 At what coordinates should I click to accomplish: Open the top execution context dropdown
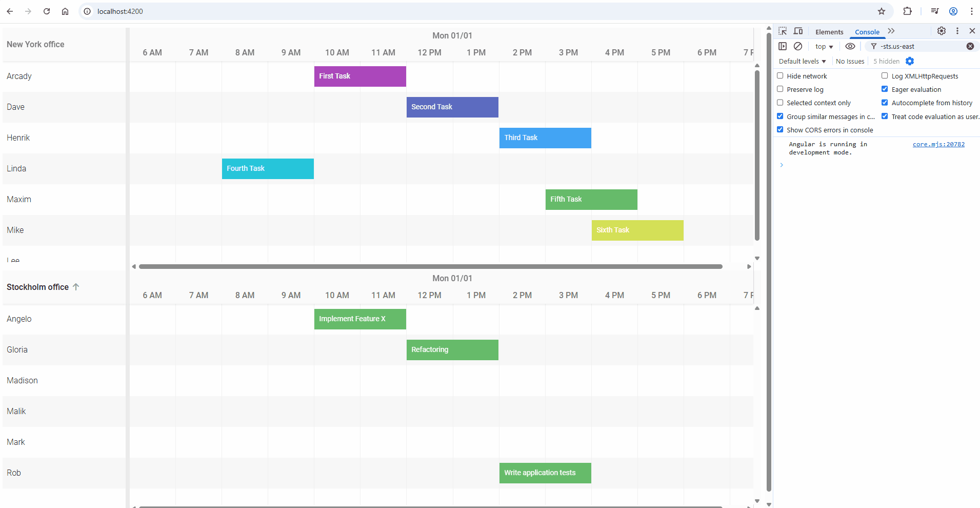823,46
